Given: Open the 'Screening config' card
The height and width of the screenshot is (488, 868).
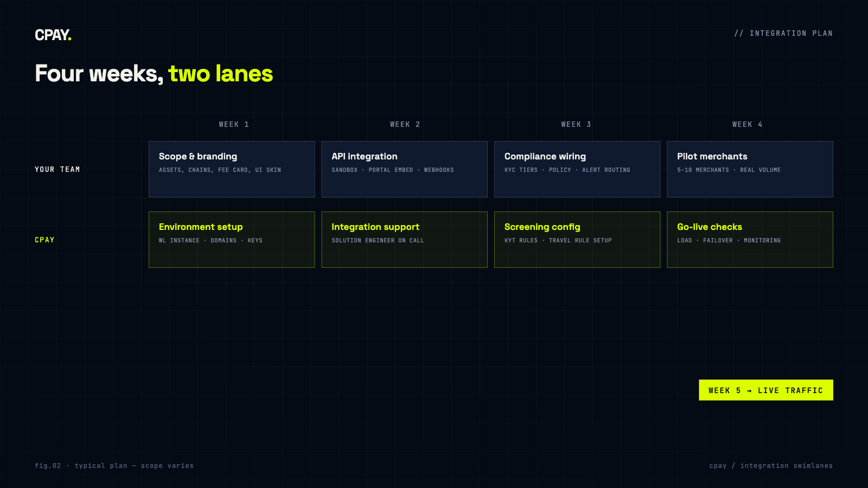Looking at the screenshot, I should click(x=577, y=240).
